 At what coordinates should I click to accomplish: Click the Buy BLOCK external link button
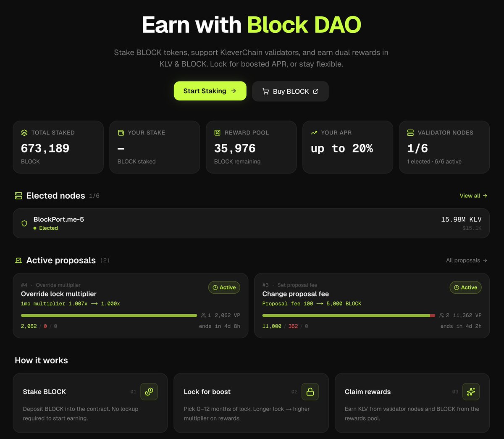290,91
